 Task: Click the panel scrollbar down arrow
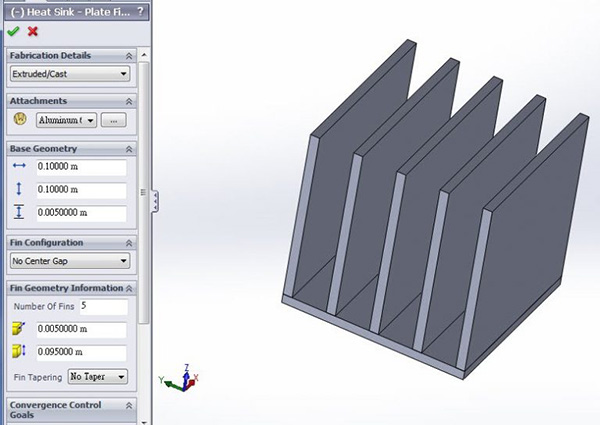click(x=144, y=422)
